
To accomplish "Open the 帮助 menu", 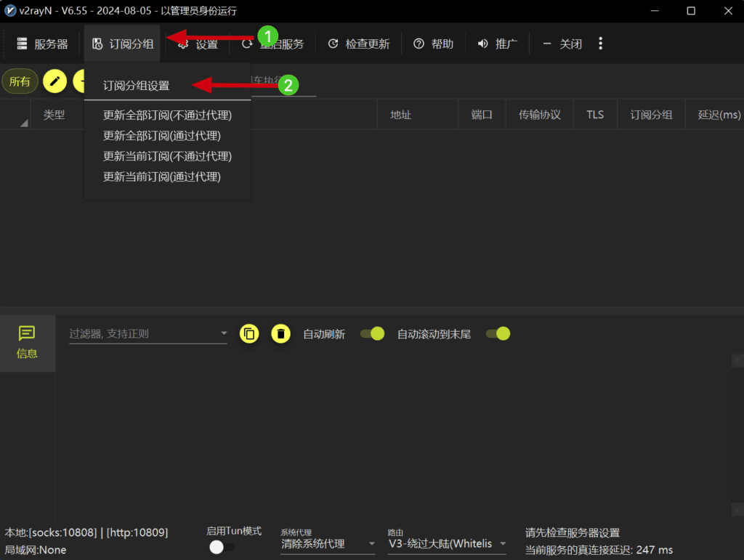I will [x=433, y=44].
